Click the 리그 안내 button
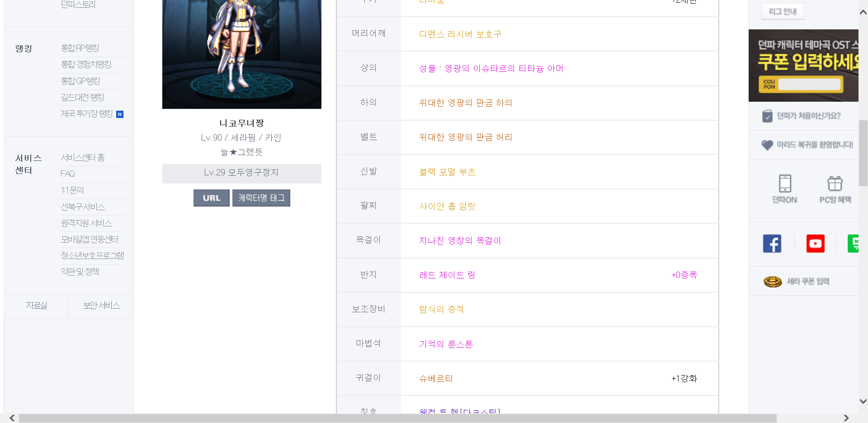The width and height of the screenshot is (868, 423). tap(783, 11)
